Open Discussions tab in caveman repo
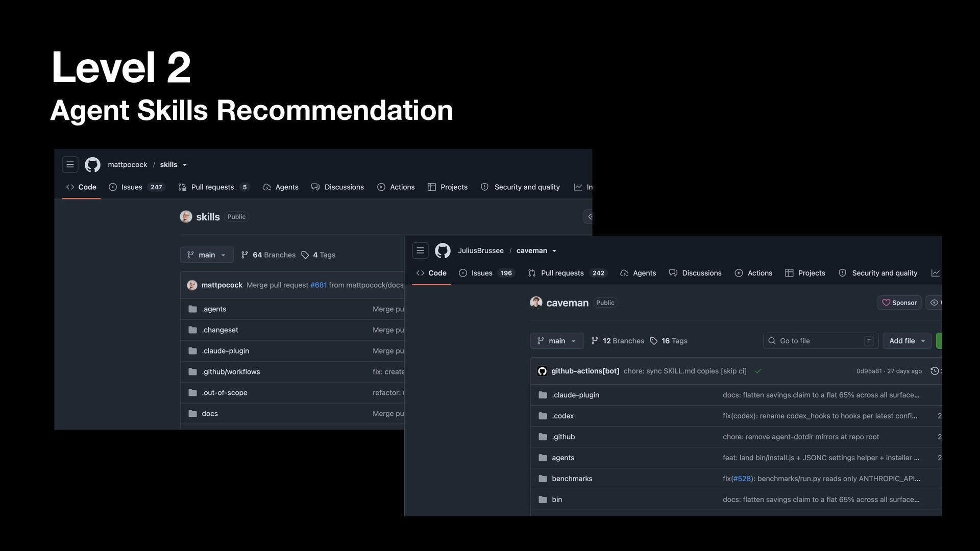 pyautogui.click(x=695, y=273)
